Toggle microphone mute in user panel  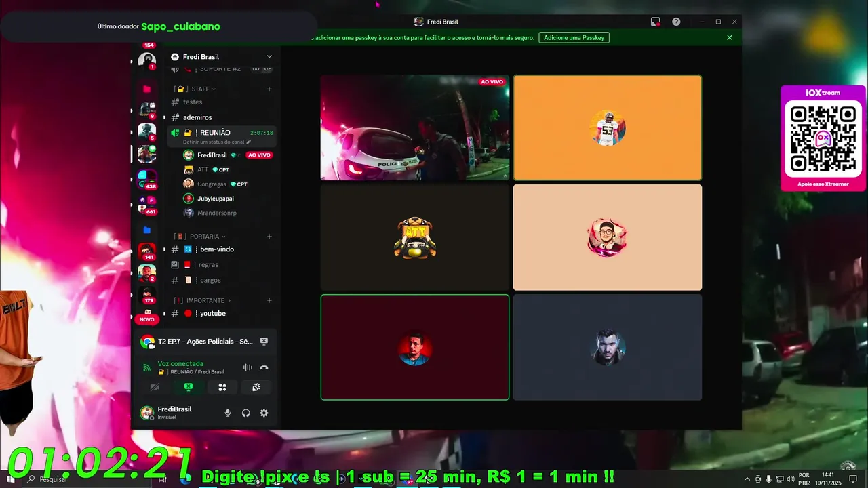(x=228, y=413)
